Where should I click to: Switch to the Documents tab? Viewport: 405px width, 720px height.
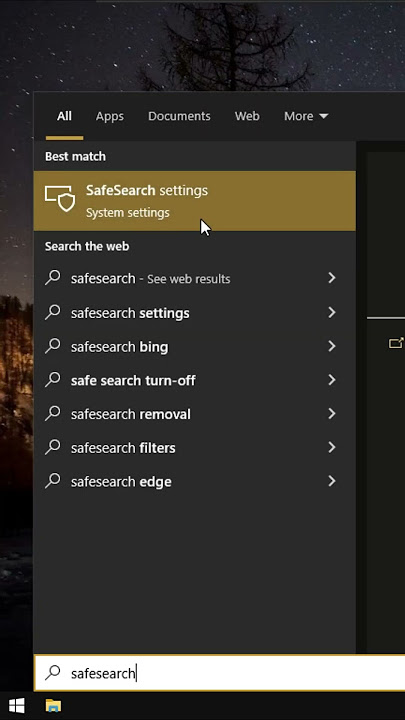click(179, 116)
